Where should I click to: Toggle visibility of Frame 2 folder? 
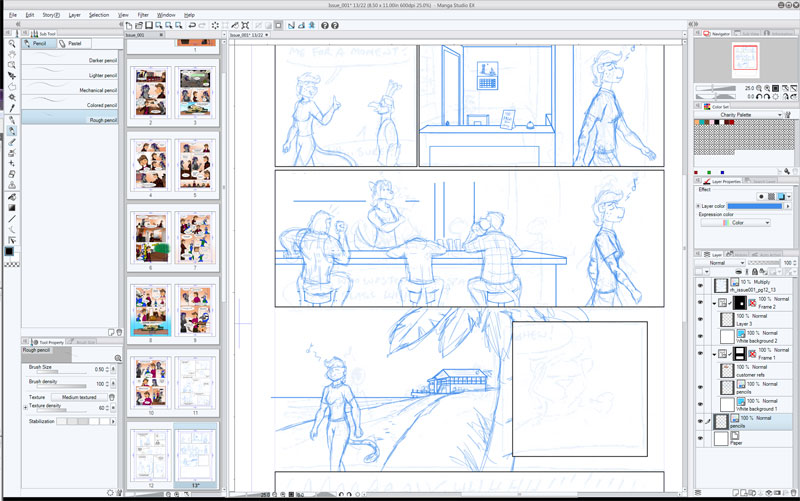pyautogui.click(x=701, y=303)
